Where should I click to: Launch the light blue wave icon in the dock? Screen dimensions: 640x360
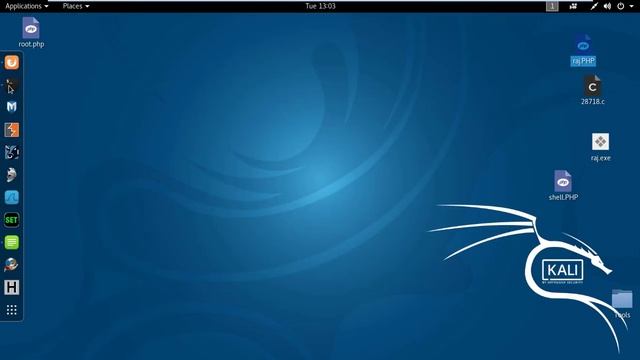click(x=11, y=198)
